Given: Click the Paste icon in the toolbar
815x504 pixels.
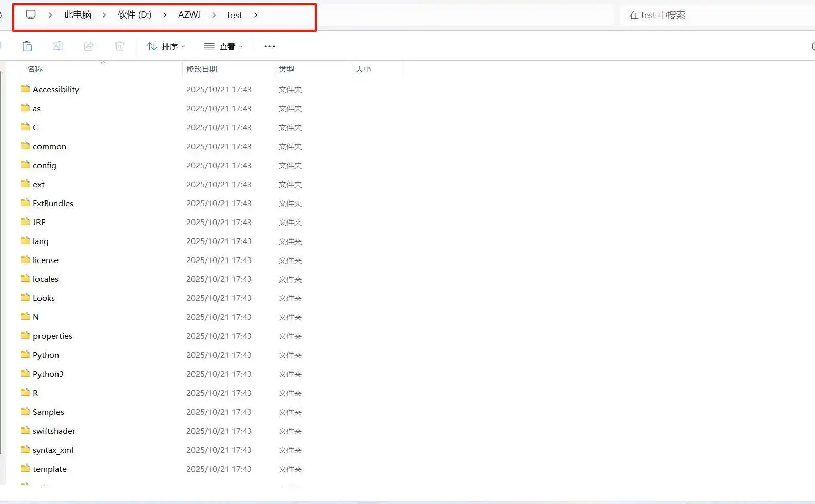Looking at the screenshot, I should click(x=27, y=46).
